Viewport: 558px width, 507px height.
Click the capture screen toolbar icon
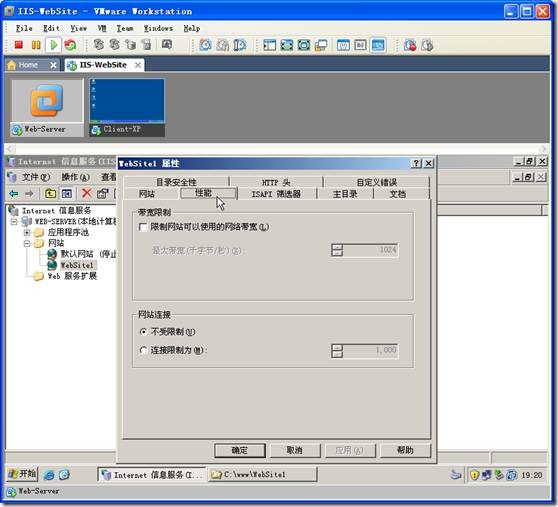[167, 45]
